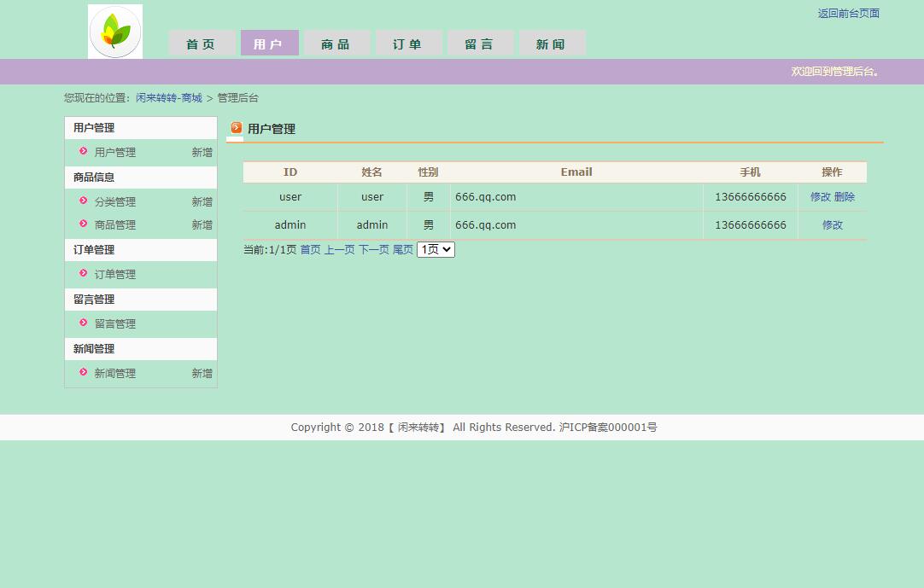Image resolution: width=924 pixels, height=588 pixels.
Task: Click 新增 next to 分类管理
Action: pos(202,201)
